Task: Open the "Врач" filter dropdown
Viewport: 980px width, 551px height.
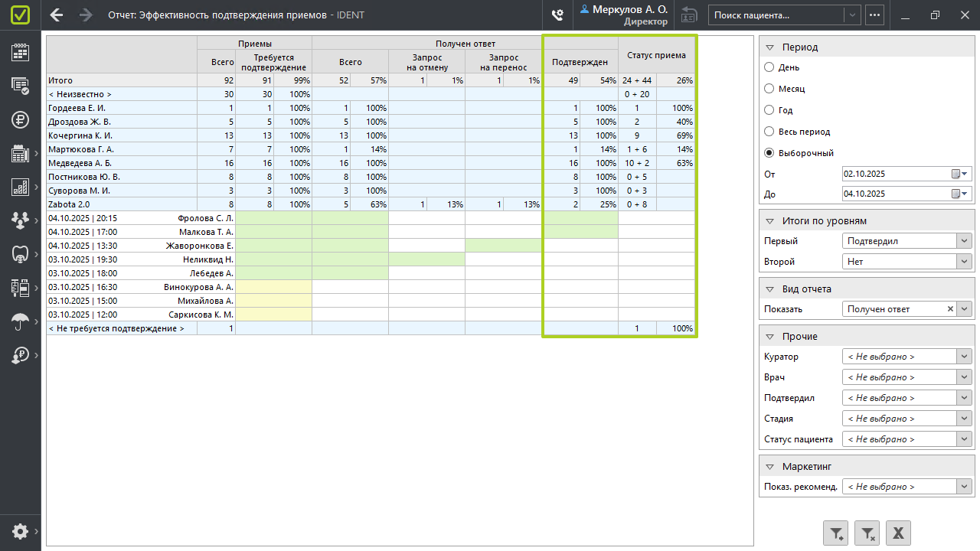Action: [x=964, y=377]
